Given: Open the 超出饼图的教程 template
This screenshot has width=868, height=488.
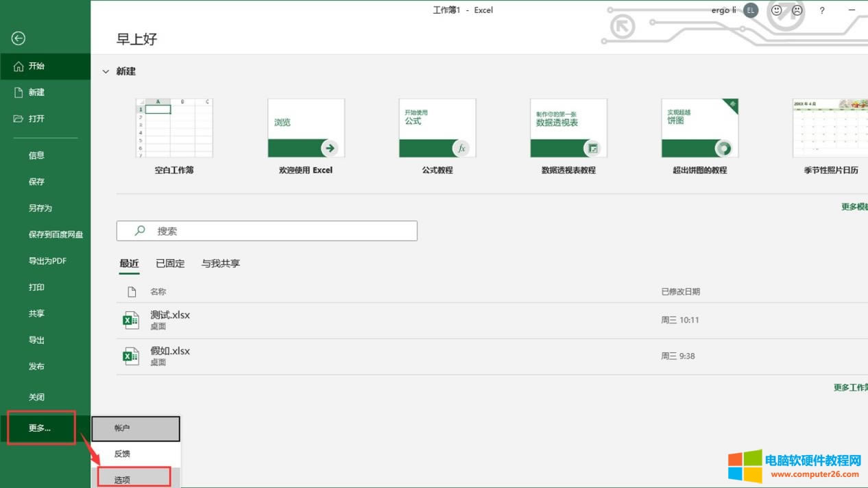Looking at the screenshot, I should pos(699,136).
